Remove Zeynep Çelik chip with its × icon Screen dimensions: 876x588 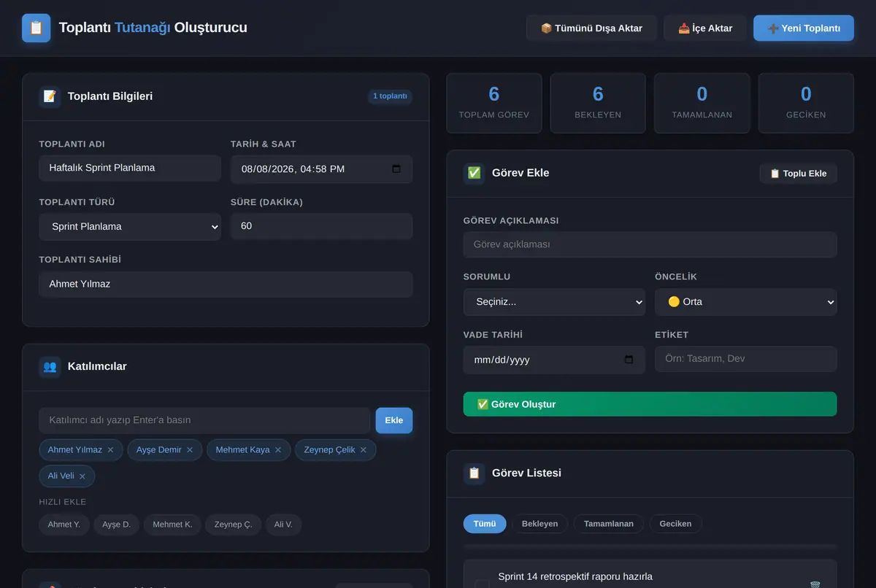coord(364,450)
